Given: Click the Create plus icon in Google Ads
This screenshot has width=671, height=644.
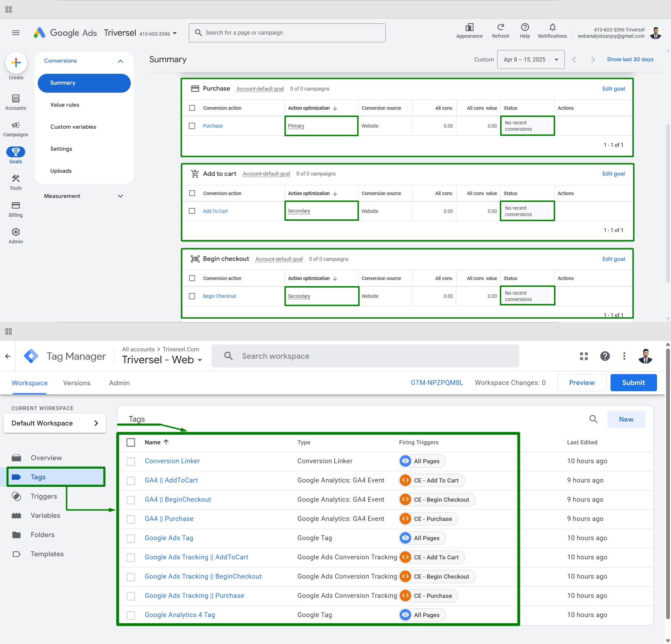Looking at the screenshot, I should [x=16, y=63].
